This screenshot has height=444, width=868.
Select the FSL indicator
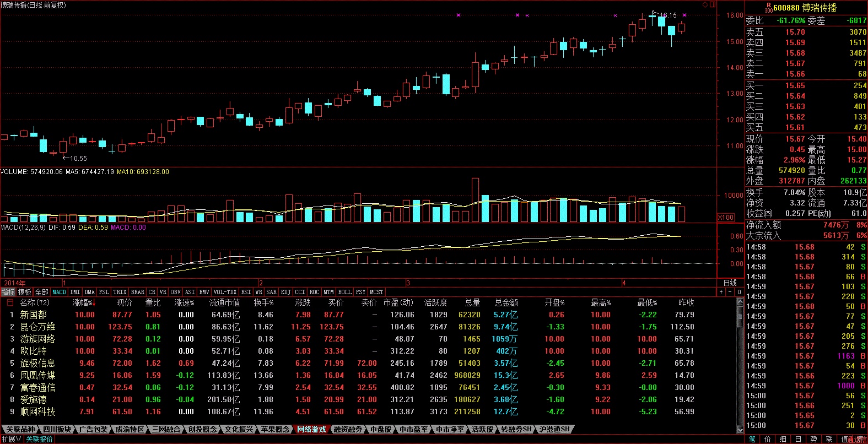[x=104, y=292]
